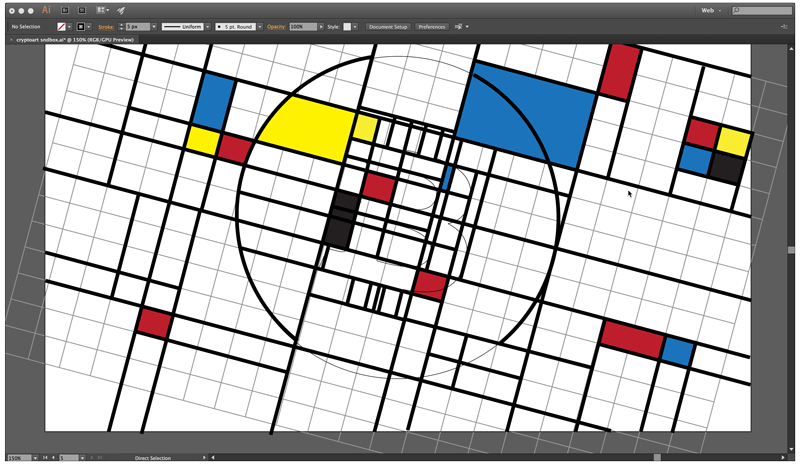Open the Stroke panel link
This screenshot has height=466, width=800.
pos(106,27)
